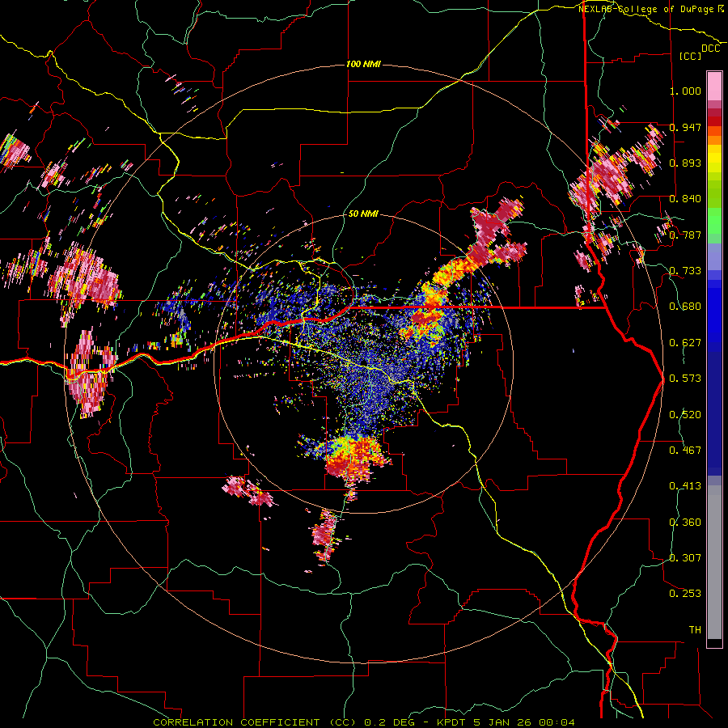Click the 0.253 color scale value
The image size is (728, 728).
(685, 594)
